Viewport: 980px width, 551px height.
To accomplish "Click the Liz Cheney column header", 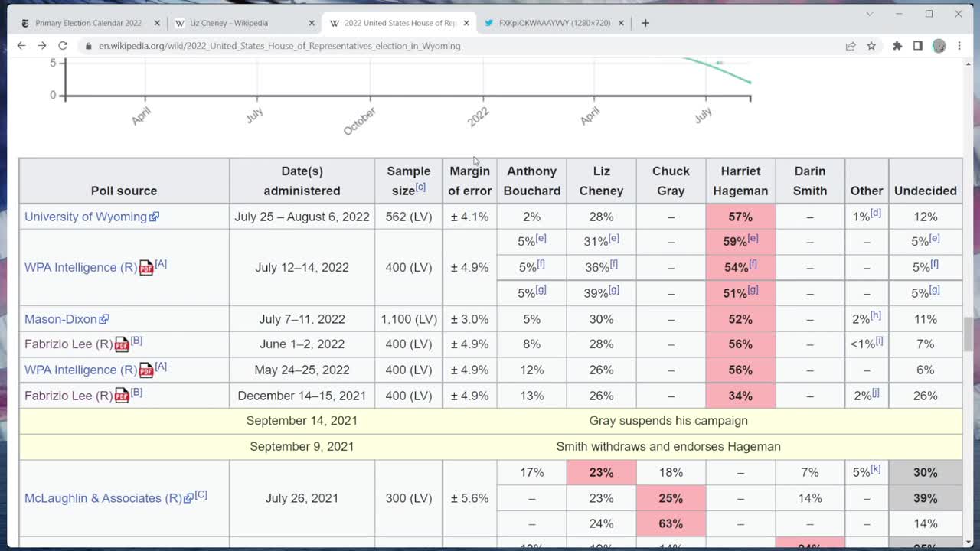I will point(601,181).
